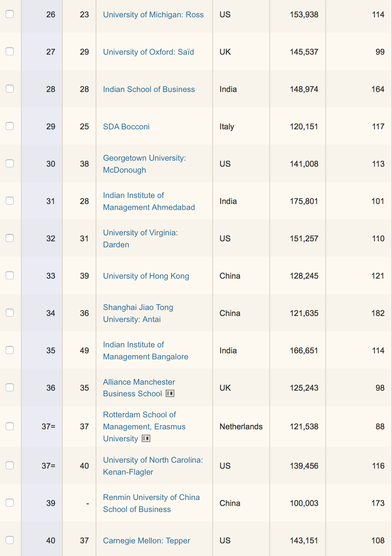Check the IIM Bangalore row checkbox
This screenshot has width=392, height=556.
(10, 350)
